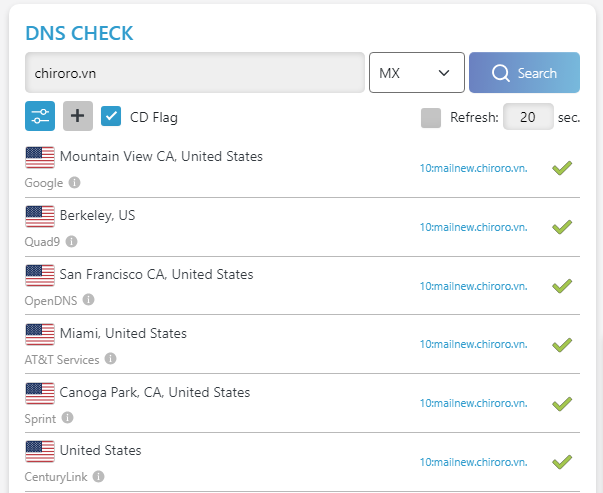Open the MX record type dropdown

pyautogui.click(x=416, y=73)
